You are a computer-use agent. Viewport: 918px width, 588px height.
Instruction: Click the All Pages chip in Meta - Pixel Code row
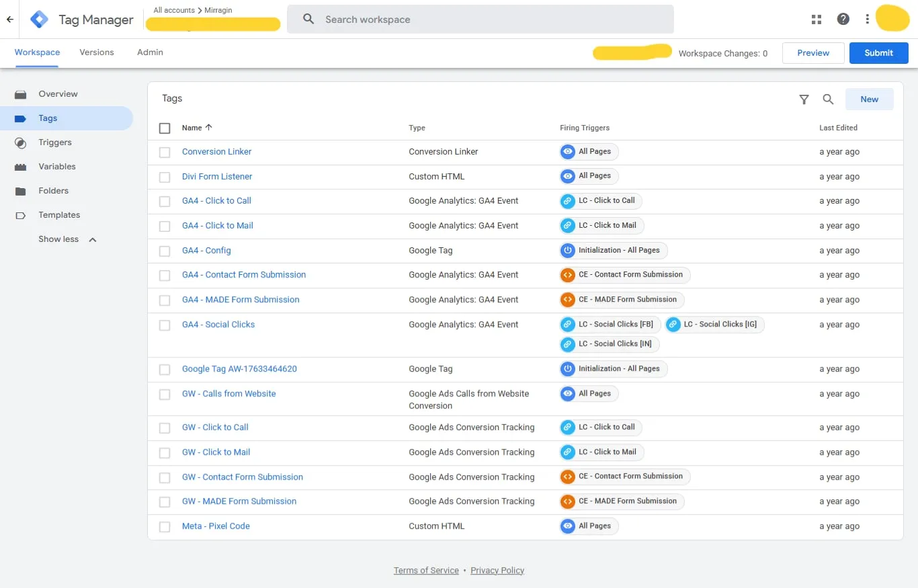(589, 526)
